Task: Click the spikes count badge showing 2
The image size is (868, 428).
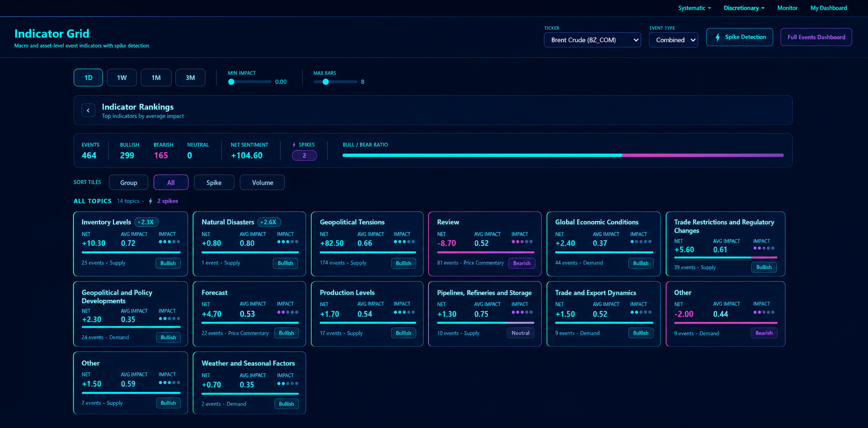Action: tap(304, 155)
